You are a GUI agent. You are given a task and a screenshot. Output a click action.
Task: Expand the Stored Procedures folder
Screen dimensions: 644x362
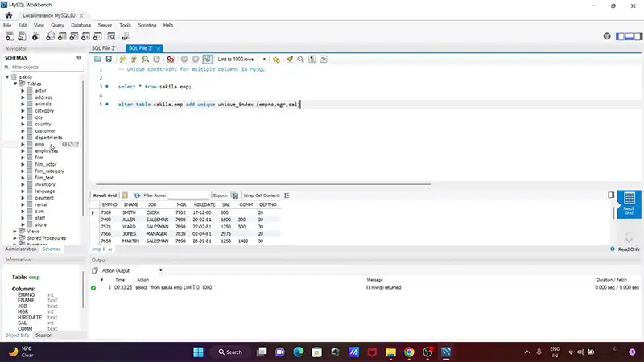(15, 238)
